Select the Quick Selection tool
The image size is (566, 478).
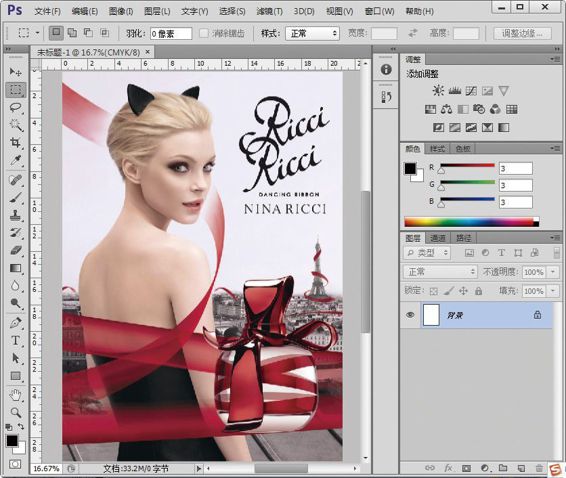pos(15,125)
